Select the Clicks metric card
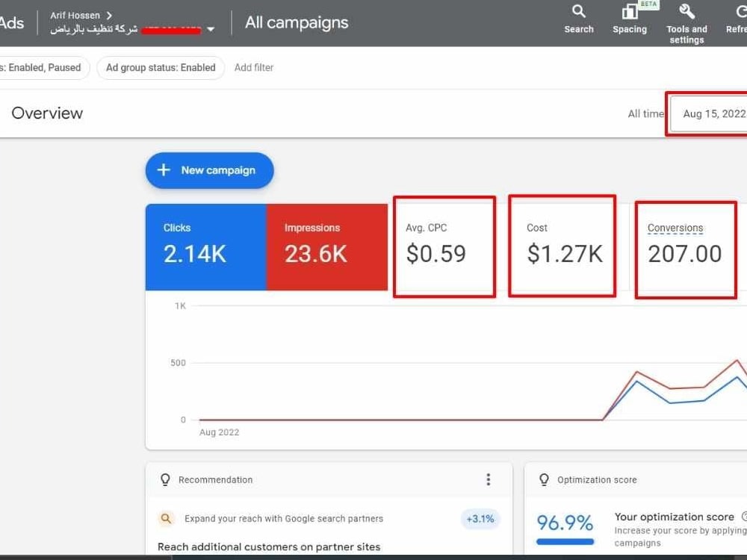The height and width of the screenshot is (560, 747). click(x=206, y=246)
